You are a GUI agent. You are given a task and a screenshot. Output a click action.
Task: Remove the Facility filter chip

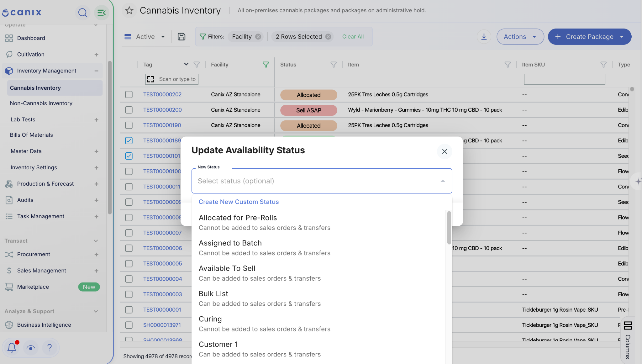pyautogui.click(x=258, y=37)
